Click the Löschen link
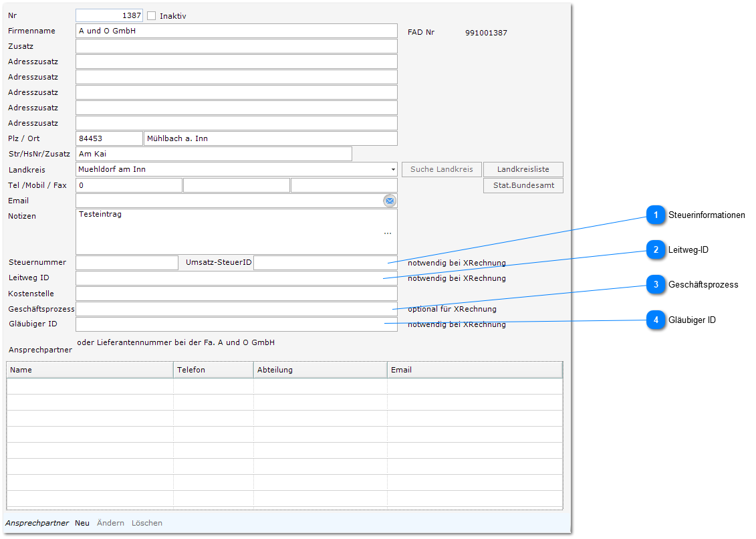 point(146,522)
